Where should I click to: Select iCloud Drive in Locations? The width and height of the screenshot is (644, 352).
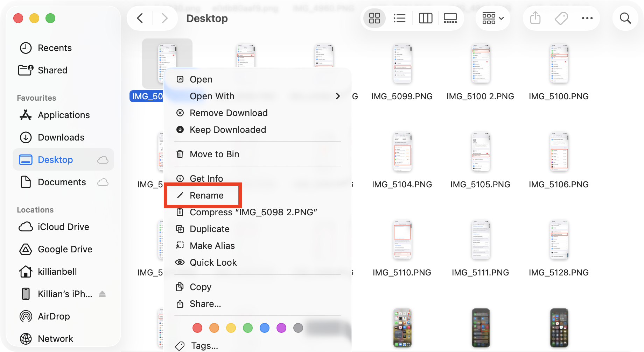[x=63, y=227]
